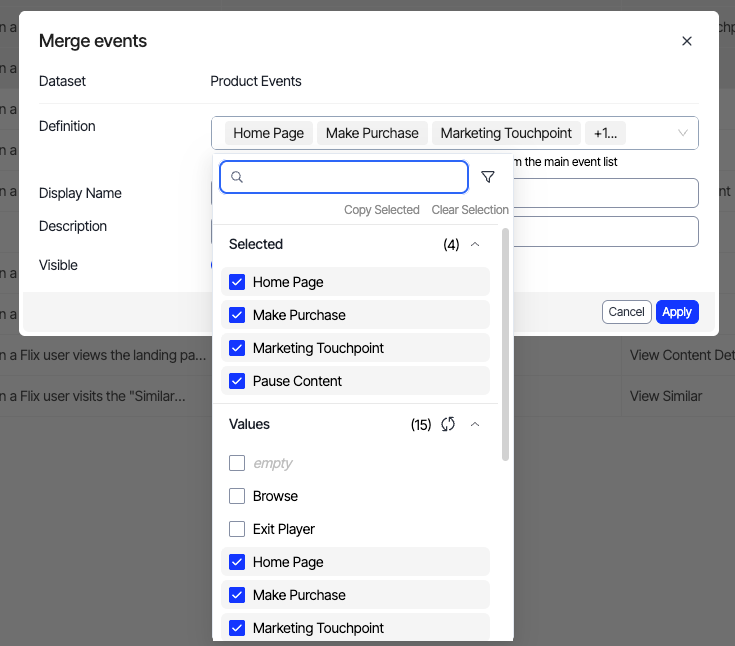Close the Merge events dialog
Viewport: 735px width, 646px height.
point(687,41)
